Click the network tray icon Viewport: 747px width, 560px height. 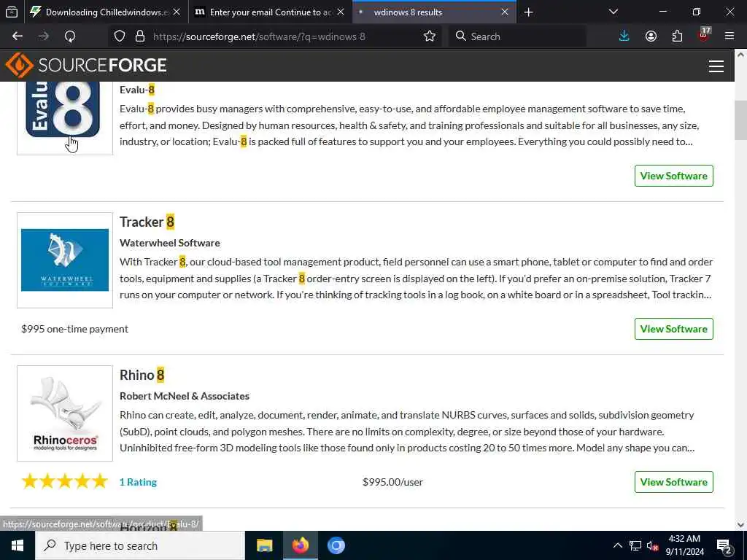tap(635, 545)
